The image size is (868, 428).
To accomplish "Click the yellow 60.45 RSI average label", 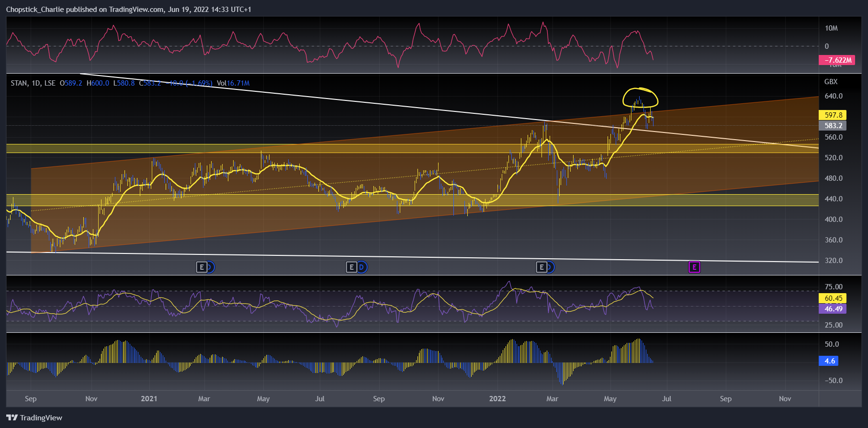I will (x=833, y=298).
